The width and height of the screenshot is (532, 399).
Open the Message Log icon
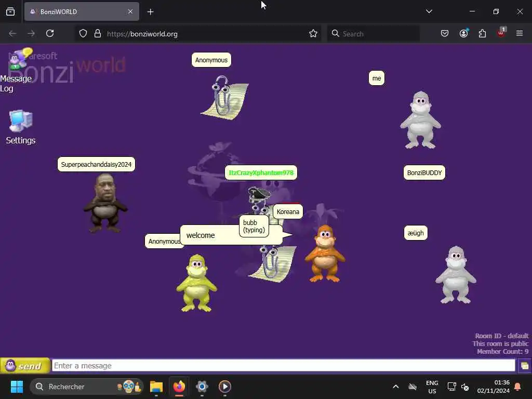(16, 71)
